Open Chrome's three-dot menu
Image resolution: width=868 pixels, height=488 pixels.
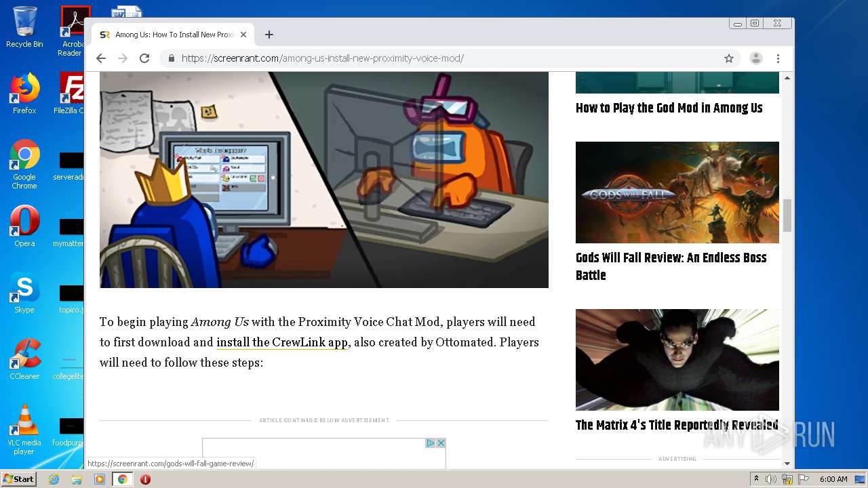pyautogui.click(x=778, y=58)
